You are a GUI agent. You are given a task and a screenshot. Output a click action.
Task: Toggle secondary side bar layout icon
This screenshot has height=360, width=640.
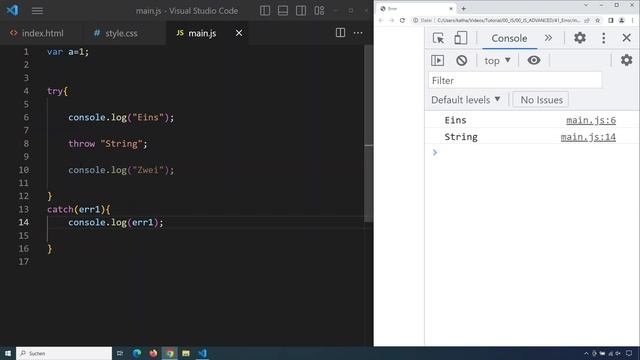(301, 11)
